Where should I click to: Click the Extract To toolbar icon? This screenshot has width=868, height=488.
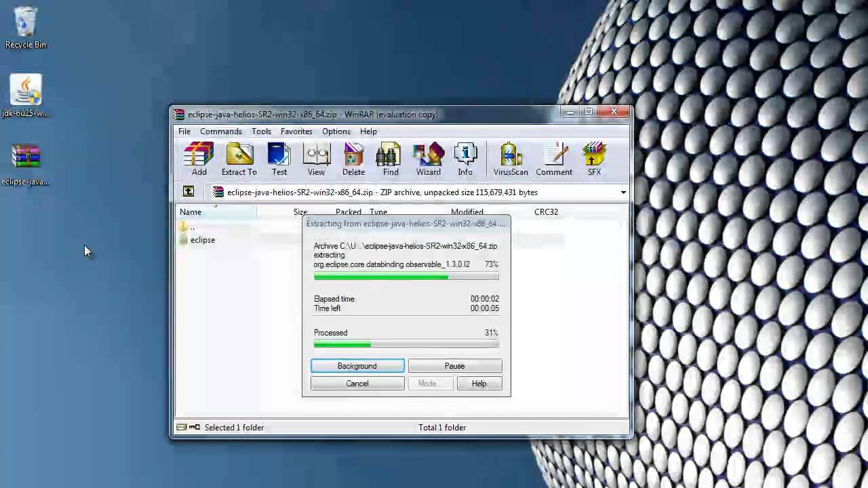239,159
